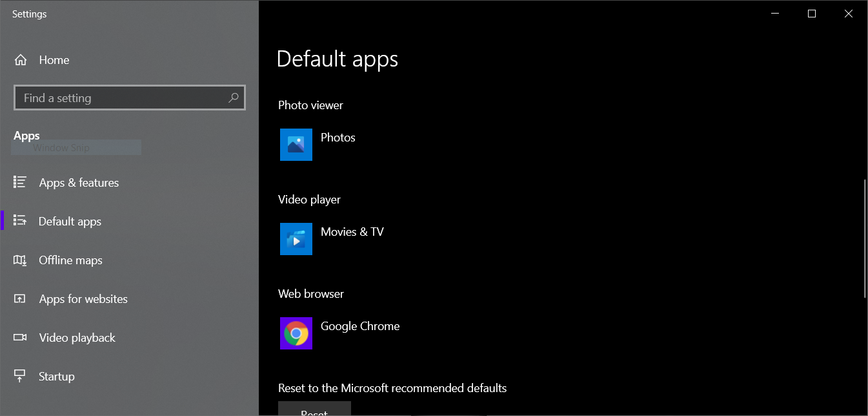Click the Home icon in sidebar
The width and height of the screenshot is (868, 416).
click(21, 60)
